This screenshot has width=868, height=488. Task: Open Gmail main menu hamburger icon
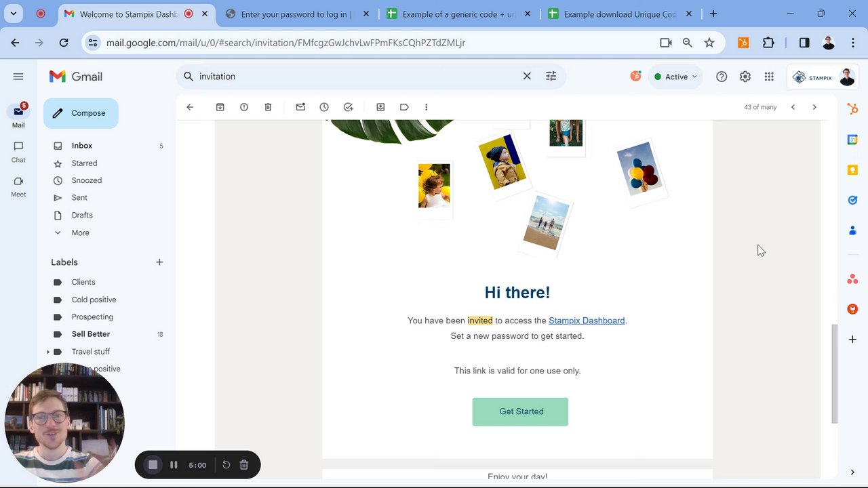click(18, 77)
